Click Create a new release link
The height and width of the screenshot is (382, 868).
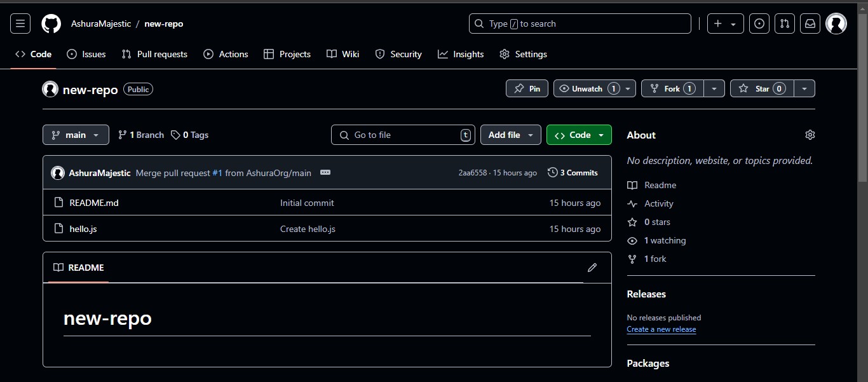(x=661, y=329)
